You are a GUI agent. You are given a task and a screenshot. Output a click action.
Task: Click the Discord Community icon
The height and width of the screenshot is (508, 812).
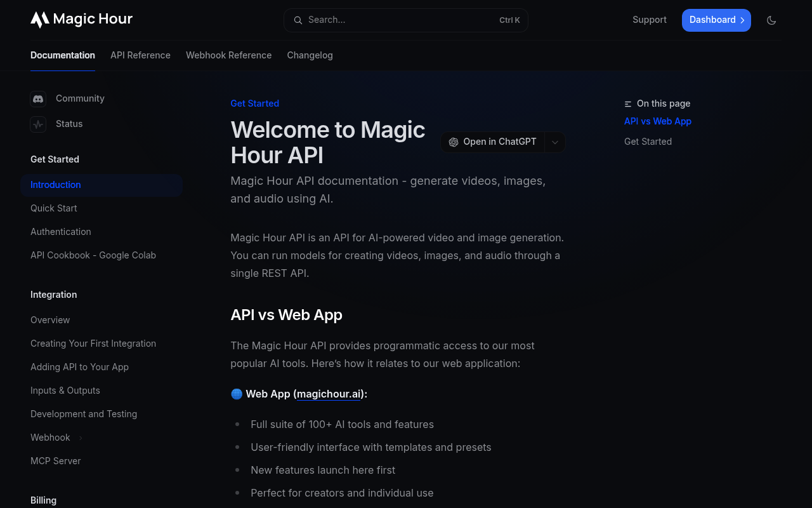[38, 98]
